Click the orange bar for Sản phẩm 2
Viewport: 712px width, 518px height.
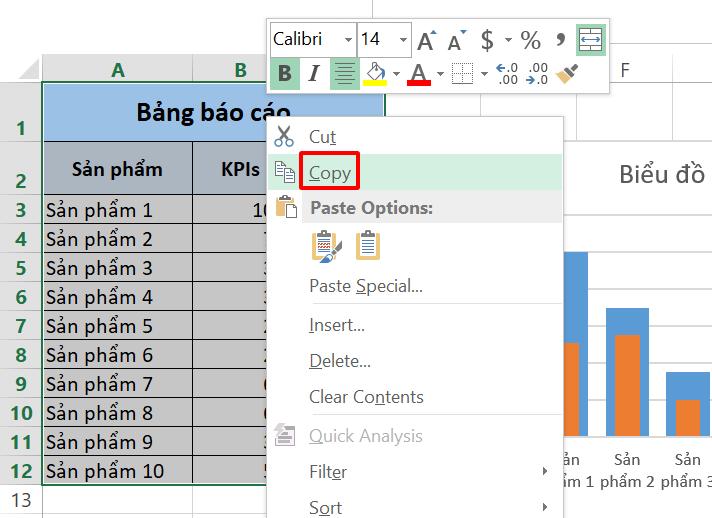click(628, 385)
